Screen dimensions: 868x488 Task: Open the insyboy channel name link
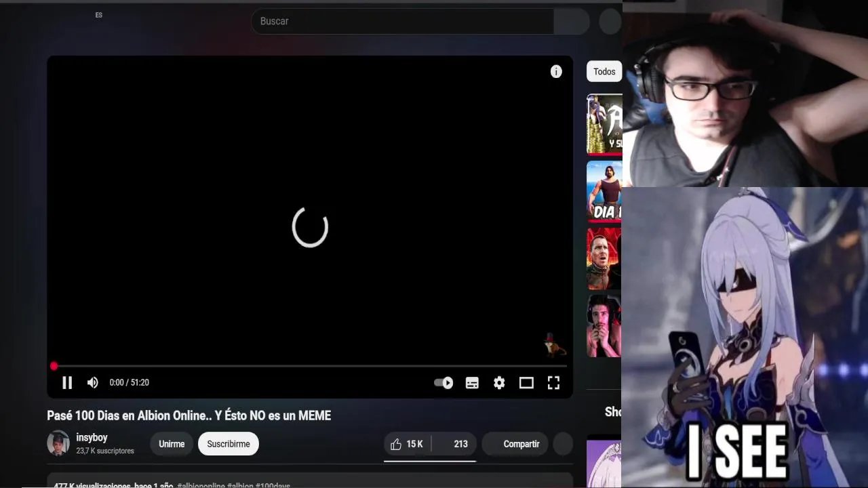92,438
